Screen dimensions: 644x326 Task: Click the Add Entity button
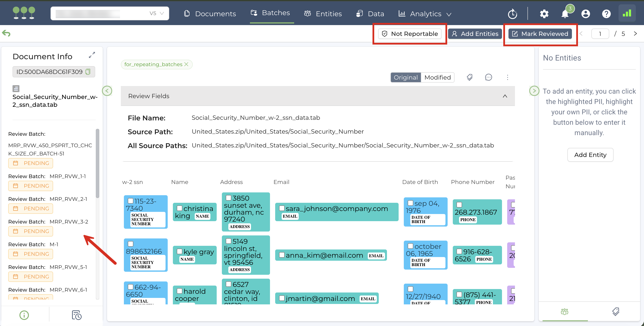point(590,155)
